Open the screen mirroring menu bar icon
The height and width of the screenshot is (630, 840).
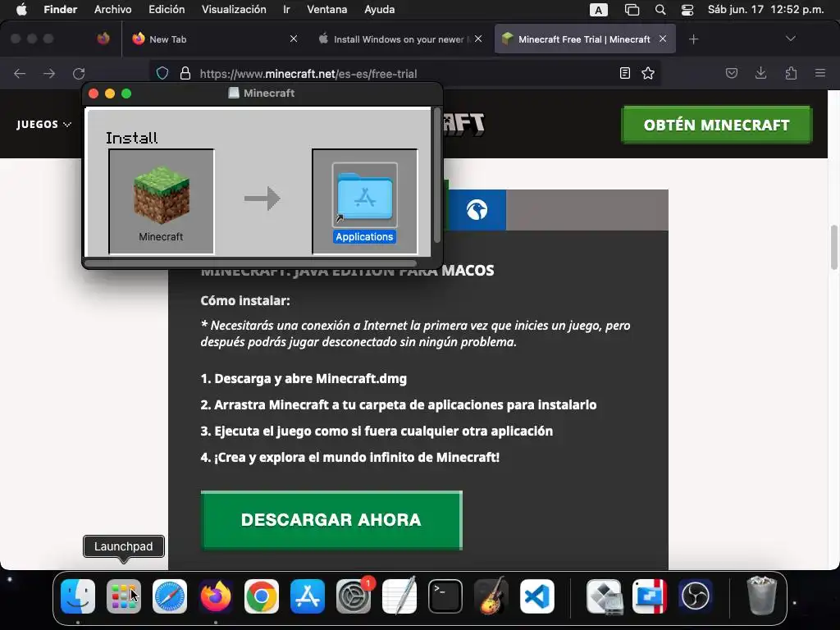click(x=632, y=10)
